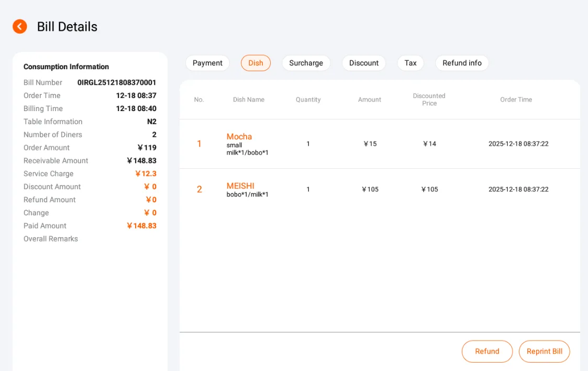Click the Order Amount value ¥119
The width and height of the screenshot is (588, 371).
[147, 147]
